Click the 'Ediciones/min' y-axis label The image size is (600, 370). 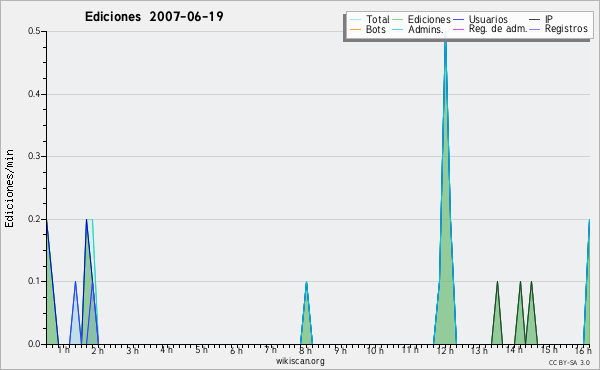coord(9,188)
